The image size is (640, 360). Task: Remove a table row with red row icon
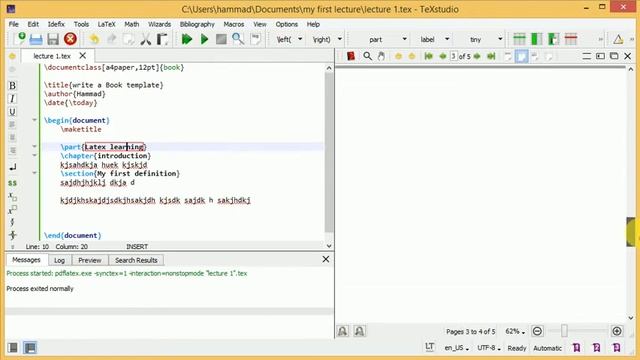point(571,39)
